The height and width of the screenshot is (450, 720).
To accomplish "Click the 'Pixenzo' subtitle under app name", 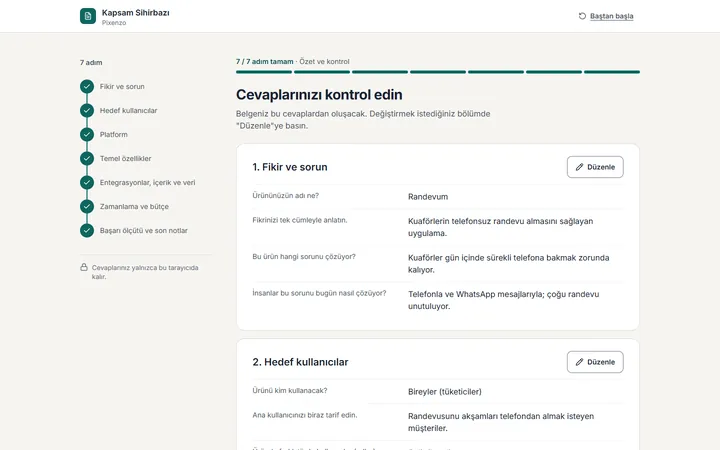I will point(114,23).
